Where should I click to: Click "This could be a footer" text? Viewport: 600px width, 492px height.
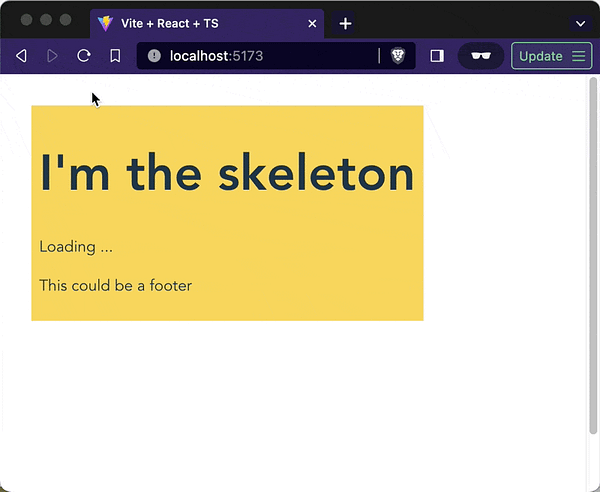pos(116,285)
